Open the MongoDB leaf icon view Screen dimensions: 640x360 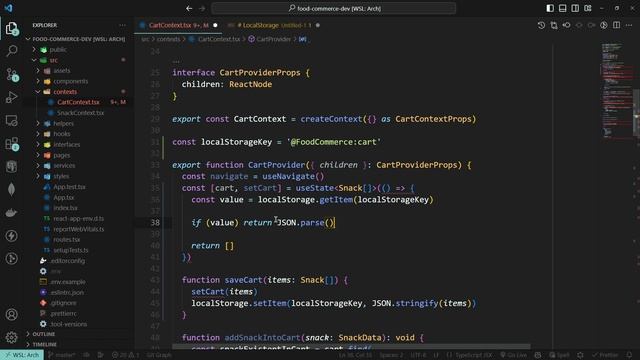11,189
